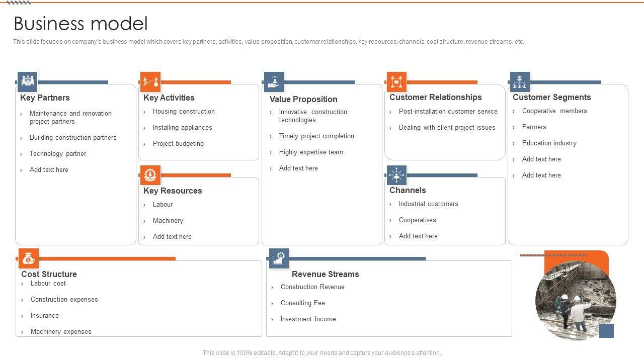Click the Education industry bullet

coord(549,143)
